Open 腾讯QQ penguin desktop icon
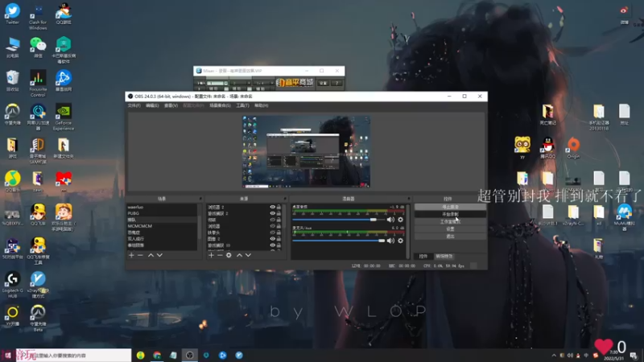Image resolution: width=644 pixels, height=362 pixels. (548, 148)
